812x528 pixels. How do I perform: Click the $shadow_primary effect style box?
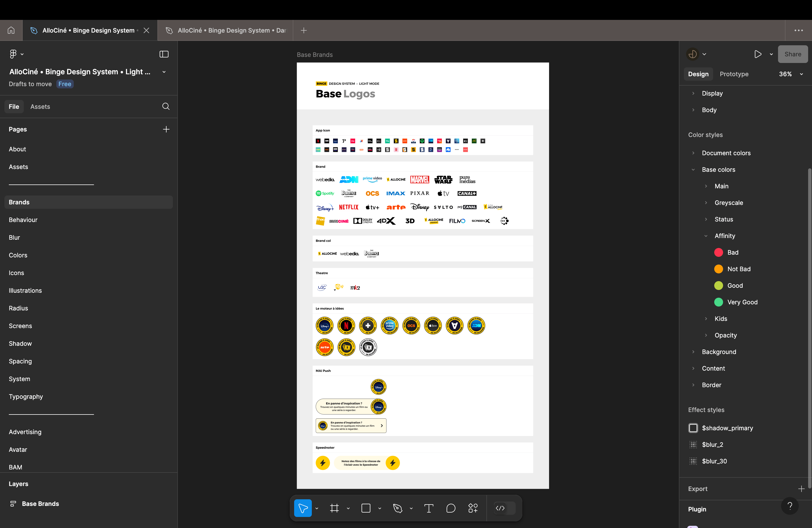point(693,428)
